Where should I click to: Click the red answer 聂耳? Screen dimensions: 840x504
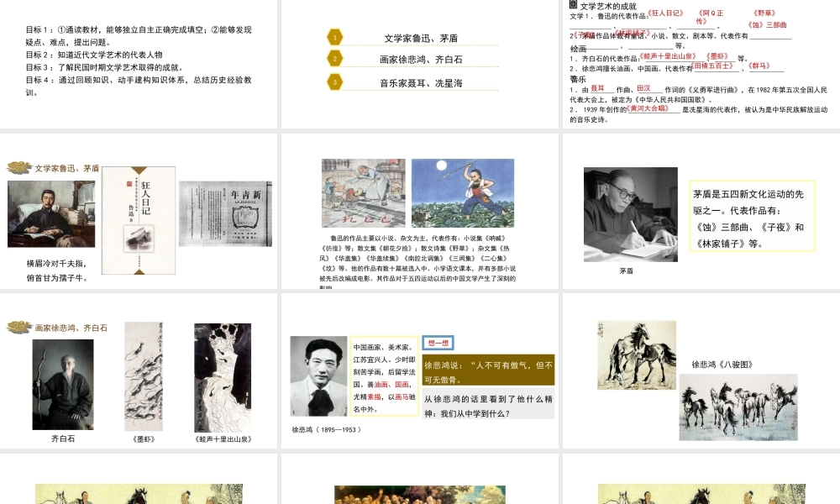[597, 88]
